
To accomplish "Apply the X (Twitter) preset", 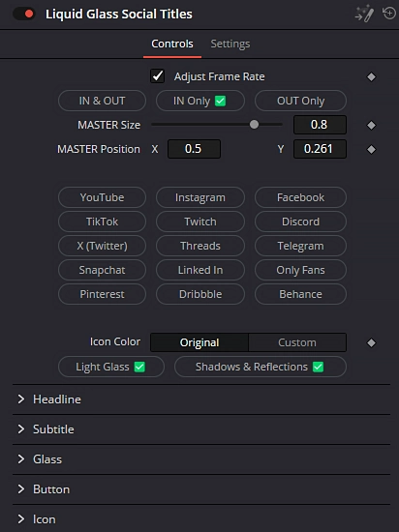I will point(103,246).
